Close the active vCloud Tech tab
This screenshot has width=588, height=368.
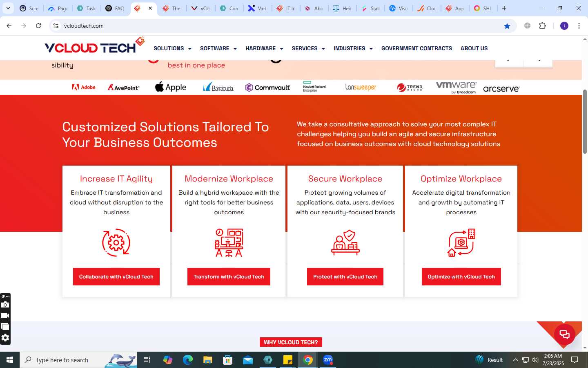point(150,8)
